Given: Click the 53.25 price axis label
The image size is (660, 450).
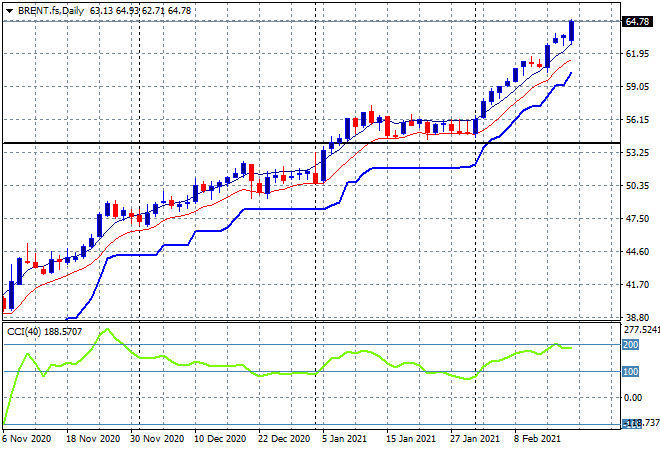Looking at the screenshot, I should [x=637, y=152].
